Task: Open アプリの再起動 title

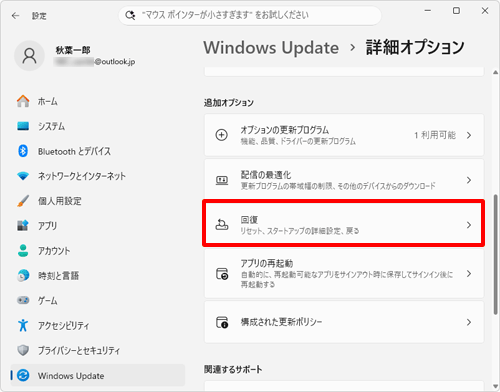Action: (x=267, y=263)
